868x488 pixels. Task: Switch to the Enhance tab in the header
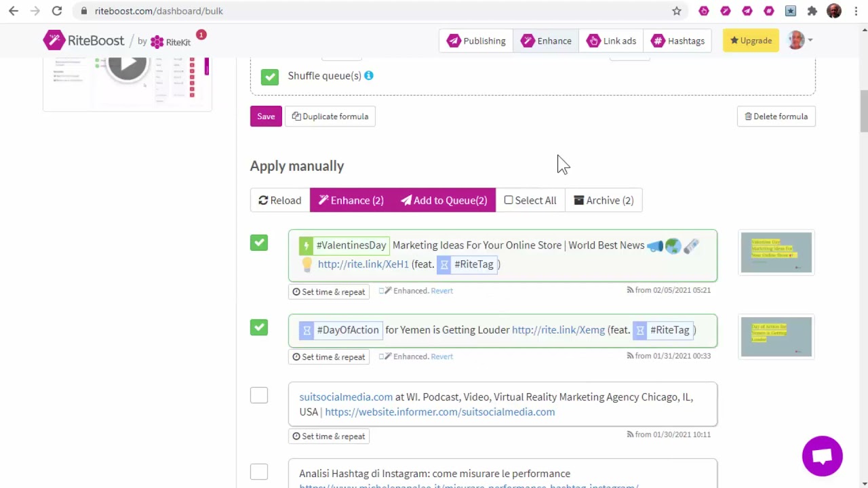pyautogui.click(x=546, y=41)
